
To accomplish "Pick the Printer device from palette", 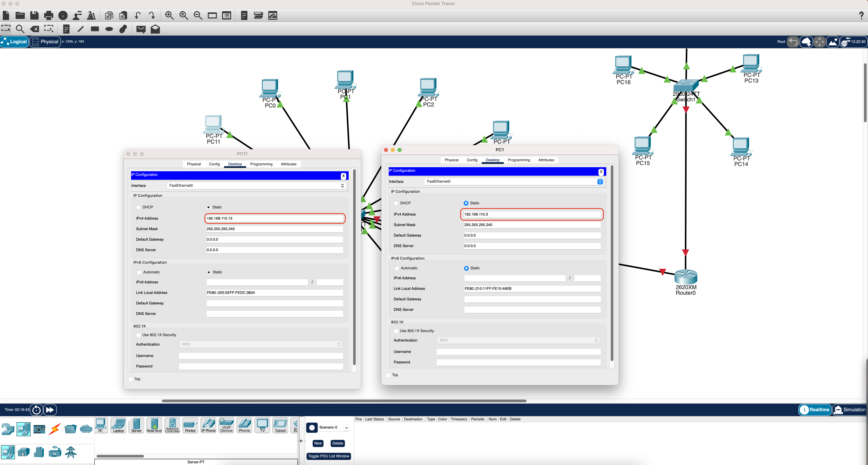I will [190, 425].
